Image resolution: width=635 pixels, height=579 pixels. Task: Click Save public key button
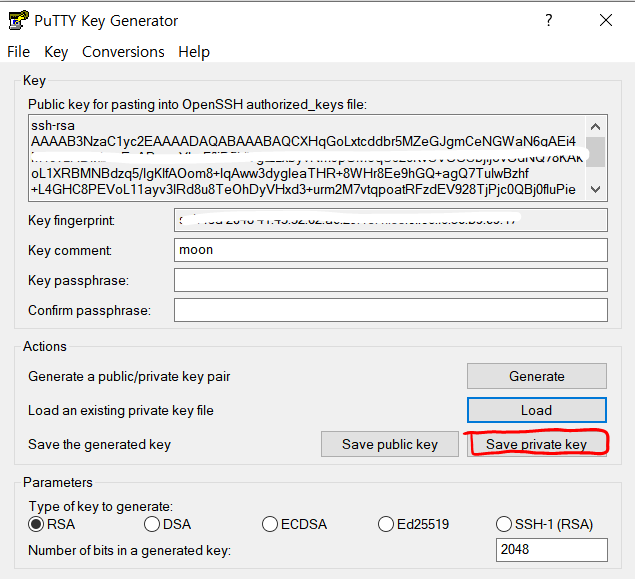tap(390, 444)
